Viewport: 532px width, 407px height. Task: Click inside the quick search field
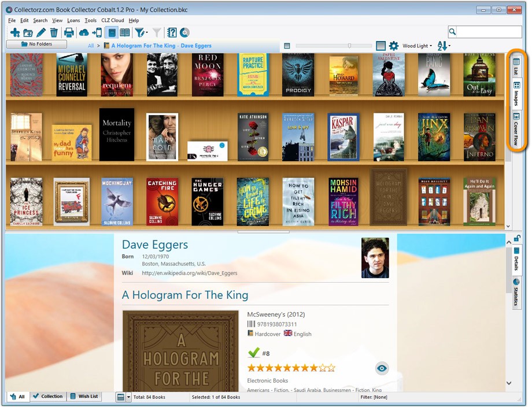click(489, 32)
